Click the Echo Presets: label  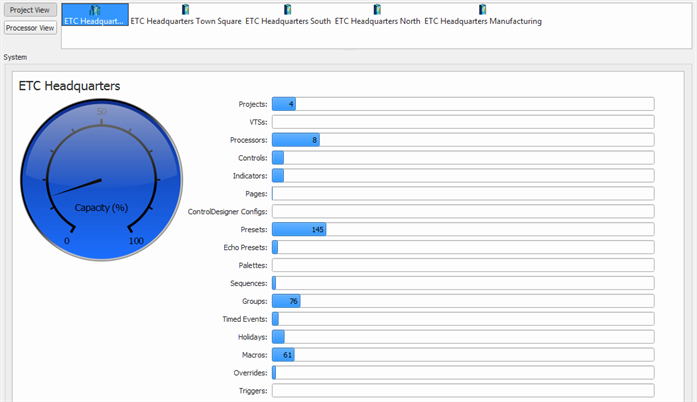coord(245,247)
